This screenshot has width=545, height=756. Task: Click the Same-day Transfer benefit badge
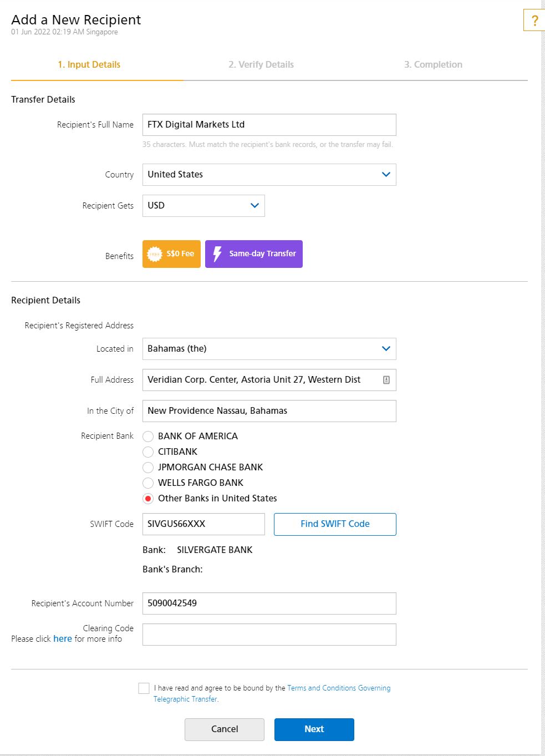(254, 254)
